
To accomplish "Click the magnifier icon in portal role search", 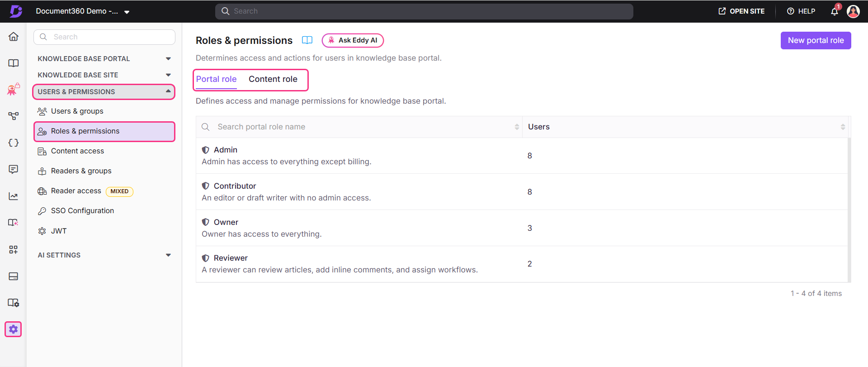I will pyautogui.click(x=206, y=127).
